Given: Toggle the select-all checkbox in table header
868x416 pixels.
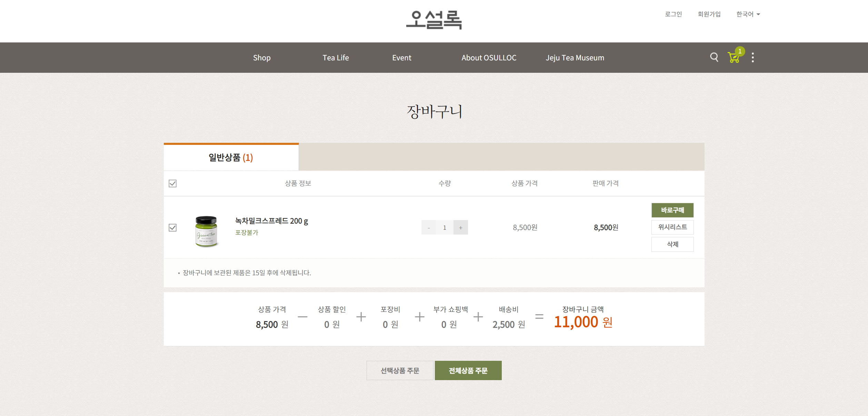Looking at the screenshot, I should 173,183.
